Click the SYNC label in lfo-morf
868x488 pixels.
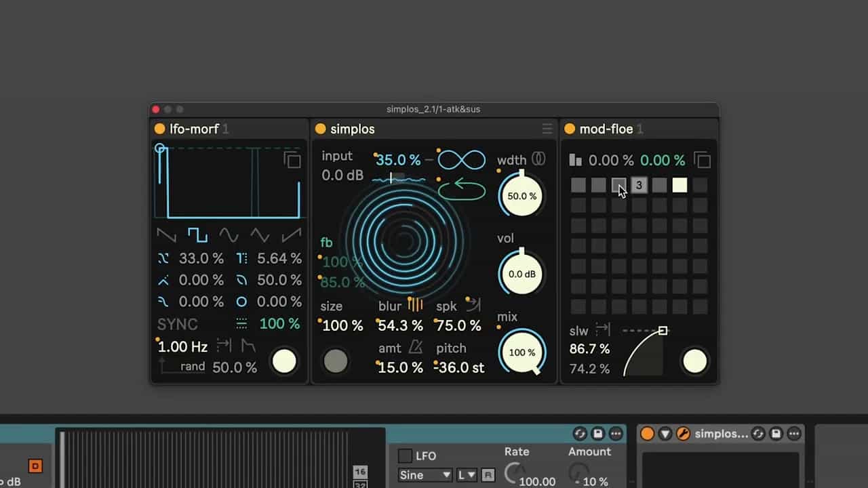[178, 324]
